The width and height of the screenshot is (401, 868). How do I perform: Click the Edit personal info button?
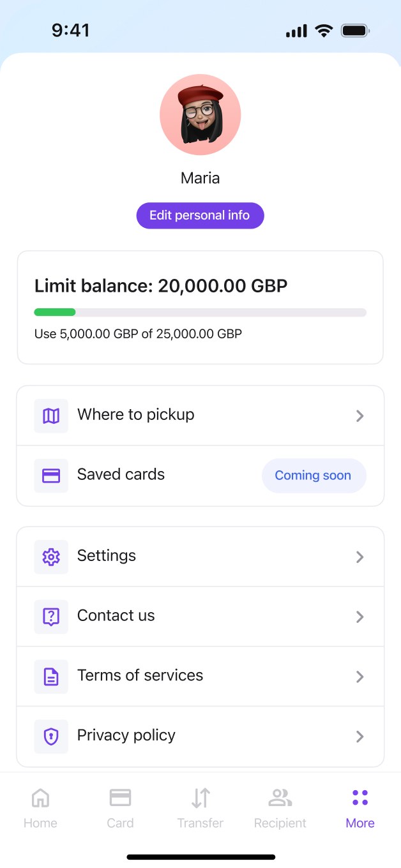pyautogui.click(x=200, y=216)
